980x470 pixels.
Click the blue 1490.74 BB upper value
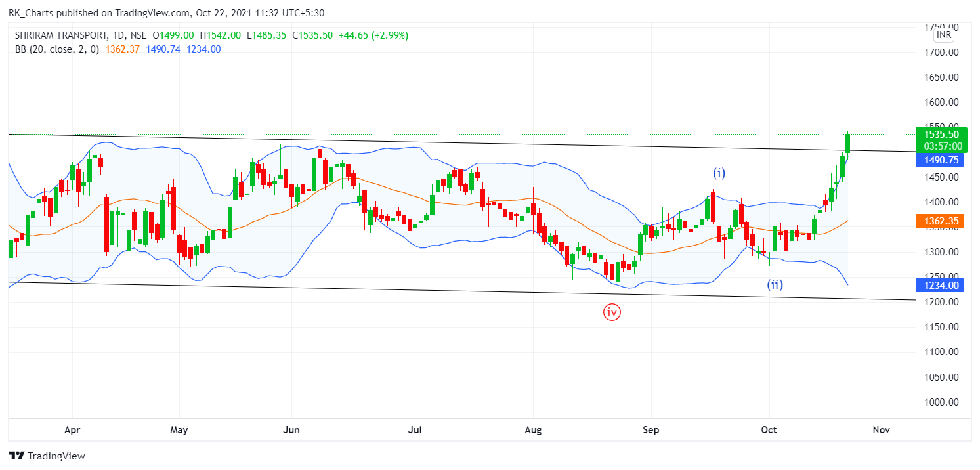(x=163, y=49)
